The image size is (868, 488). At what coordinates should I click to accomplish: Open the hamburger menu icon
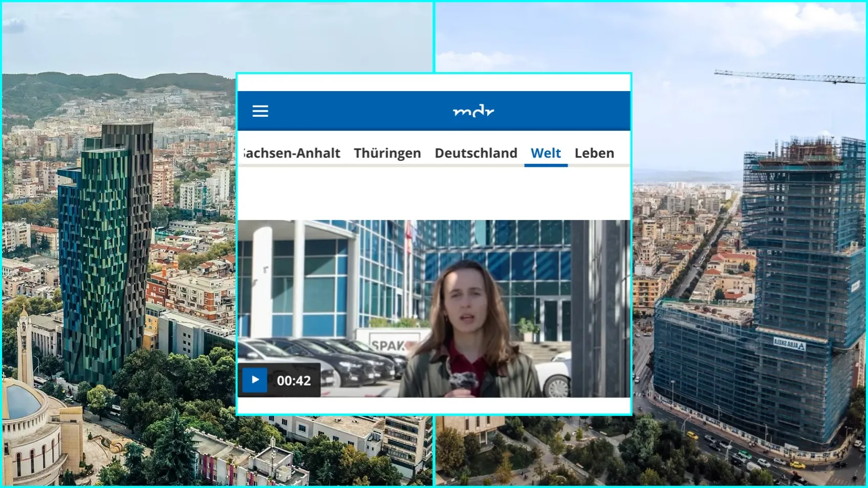(x=260, y=111)
